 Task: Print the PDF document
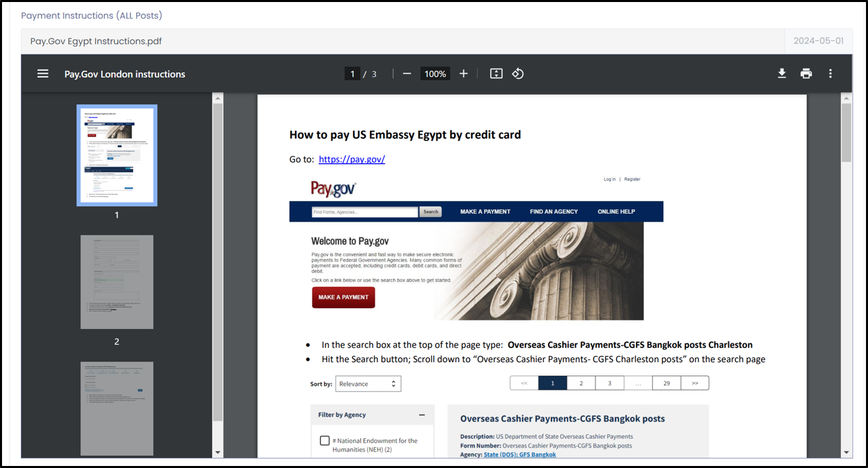pyautogui.click(x=806, y=74)
